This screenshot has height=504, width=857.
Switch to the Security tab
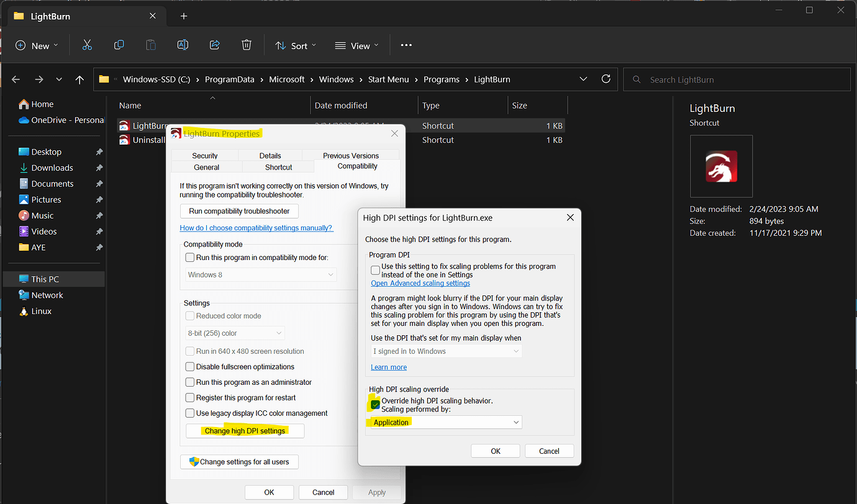[x=205, y=156]
